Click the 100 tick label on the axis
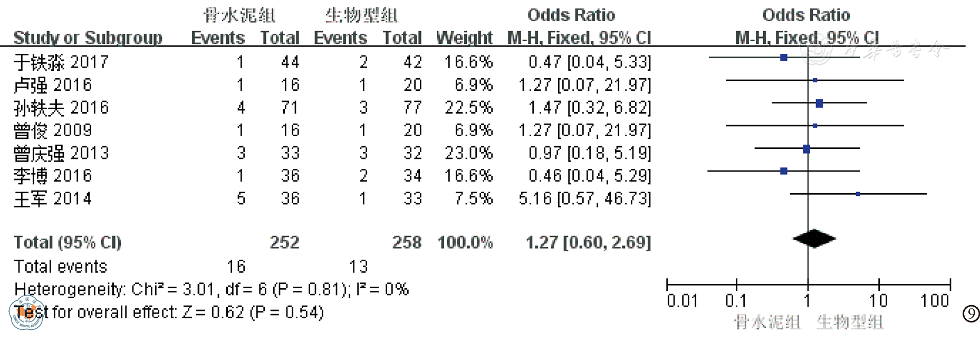 tap(935, 301)
